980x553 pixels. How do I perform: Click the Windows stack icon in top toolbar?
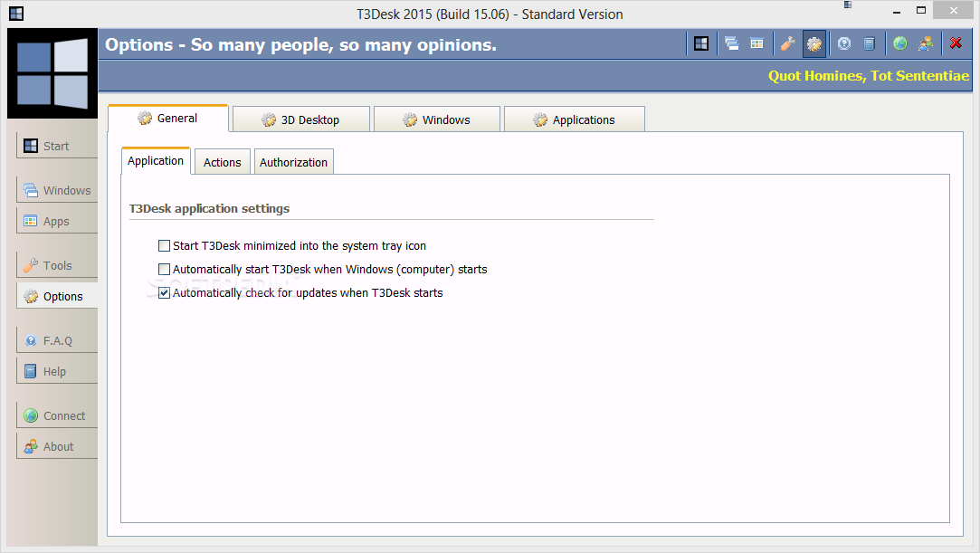tap(731, 43)
